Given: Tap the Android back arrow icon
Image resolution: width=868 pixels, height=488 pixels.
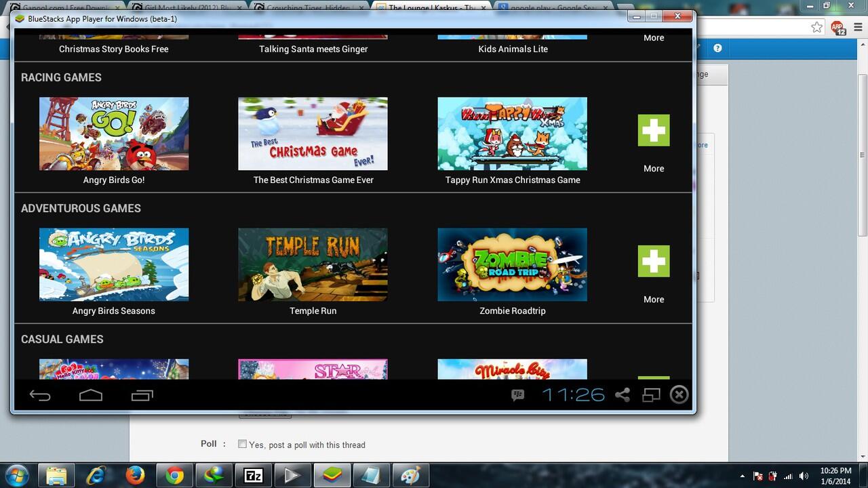Looking at the screenshot, I should (x=40, y=395).
